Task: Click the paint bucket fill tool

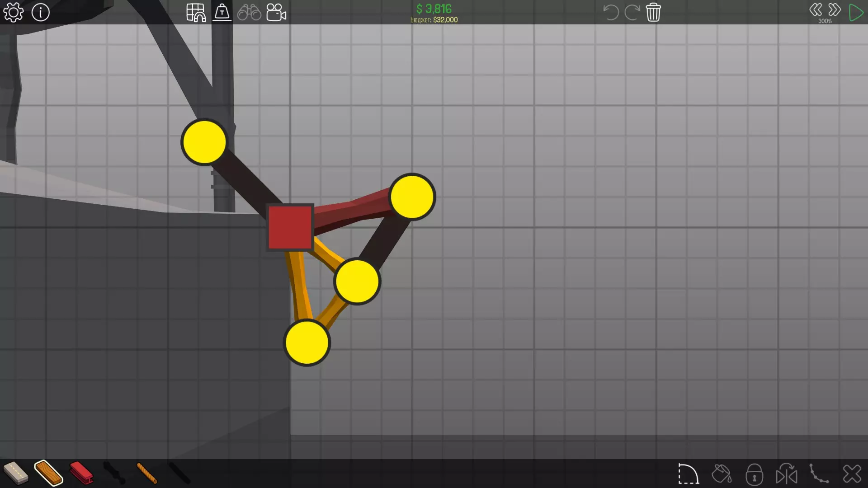Action: [x=722, y=474]
